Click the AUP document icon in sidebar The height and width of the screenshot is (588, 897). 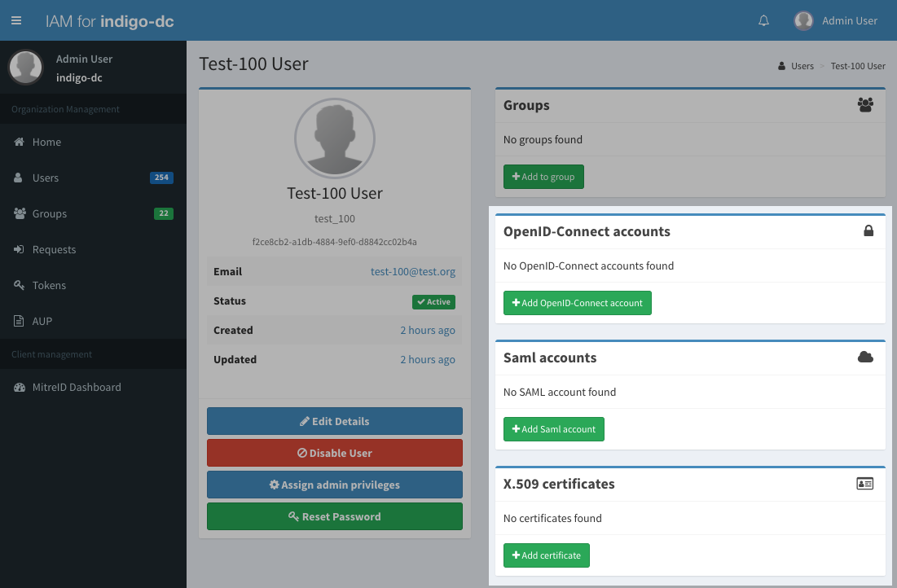point(19,321)
